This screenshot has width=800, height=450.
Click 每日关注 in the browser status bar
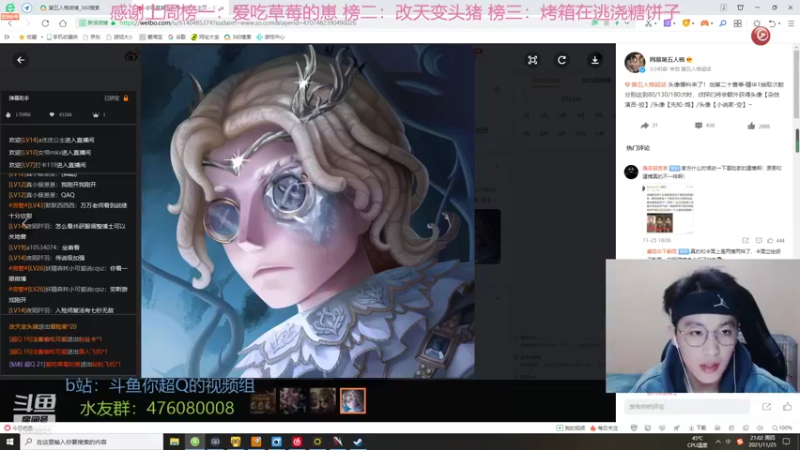click(605, 428)
